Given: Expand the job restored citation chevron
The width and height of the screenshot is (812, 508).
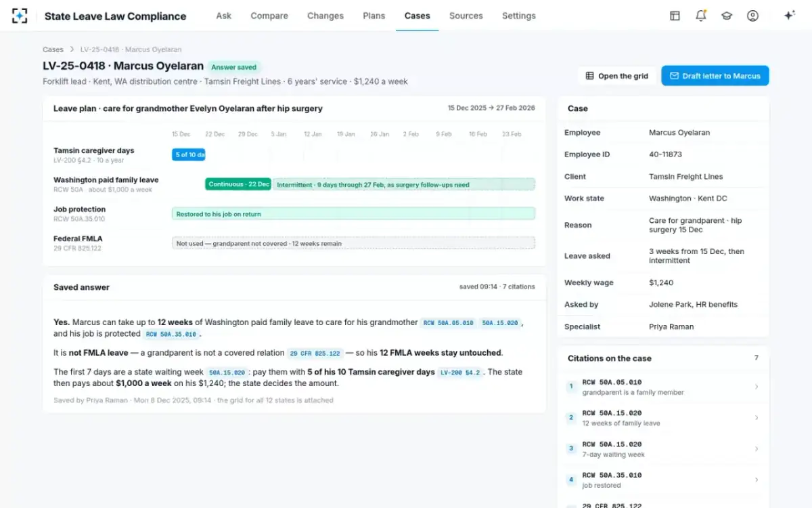Looking at the screenshot, I should 757,480.
